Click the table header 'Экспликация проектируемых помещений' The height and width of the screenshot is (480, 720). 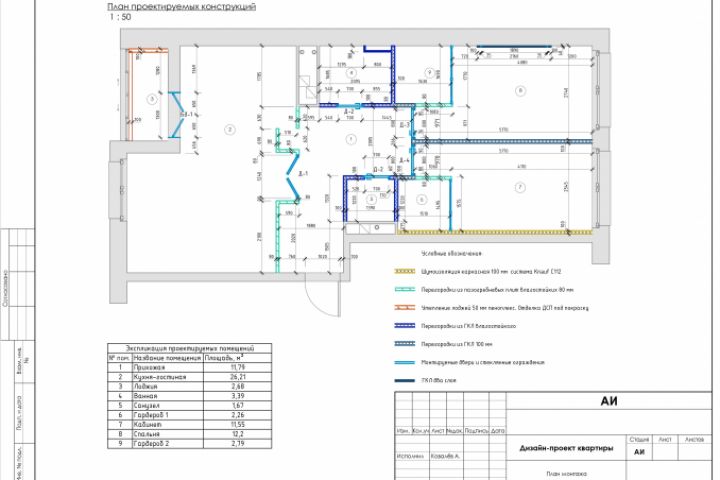[x=190, y=349]
